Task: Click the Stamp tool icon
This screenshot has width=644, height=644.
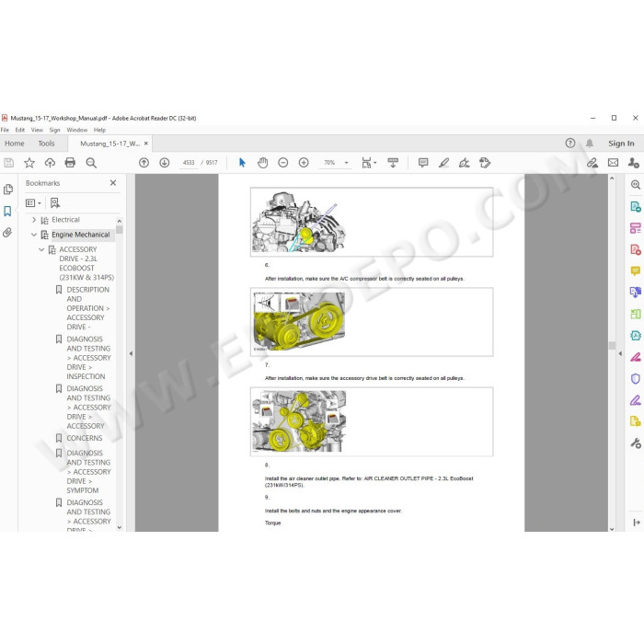Action: 485,163
